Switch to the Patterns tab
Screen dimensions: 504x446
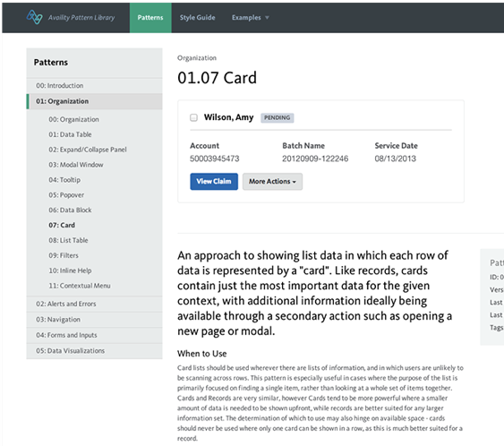[x=150, y=18]
